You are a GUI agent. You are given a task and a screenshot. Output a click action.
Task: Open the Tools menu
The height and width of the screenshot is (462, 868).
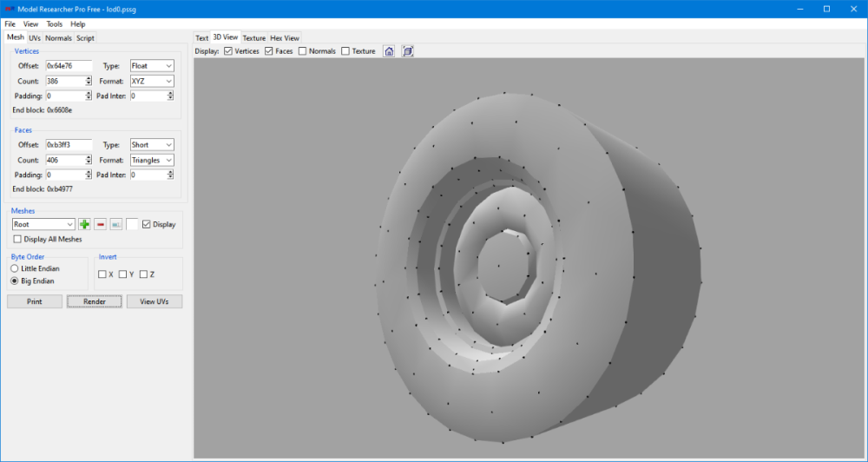click(x=54, y=24)
